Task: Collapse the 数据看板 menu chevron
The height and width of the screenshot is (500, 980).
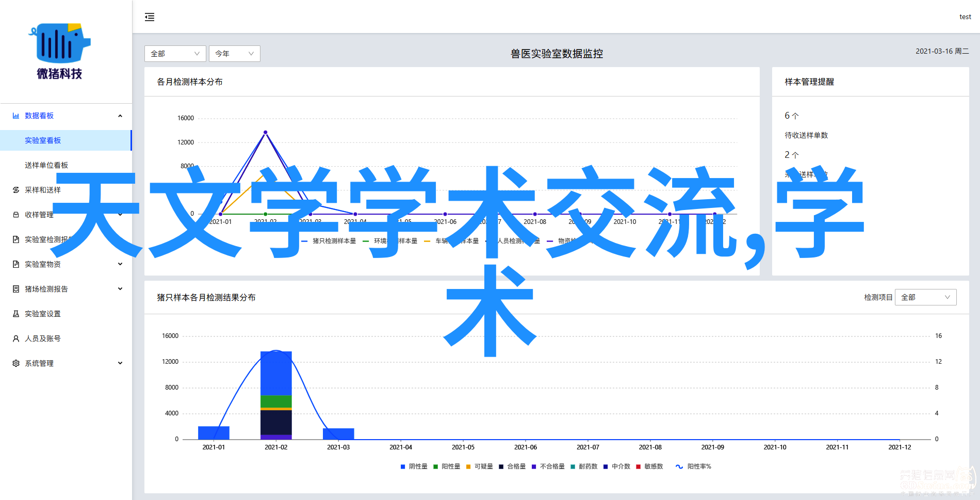Action: pyautogui.click(x=120, y=116)
